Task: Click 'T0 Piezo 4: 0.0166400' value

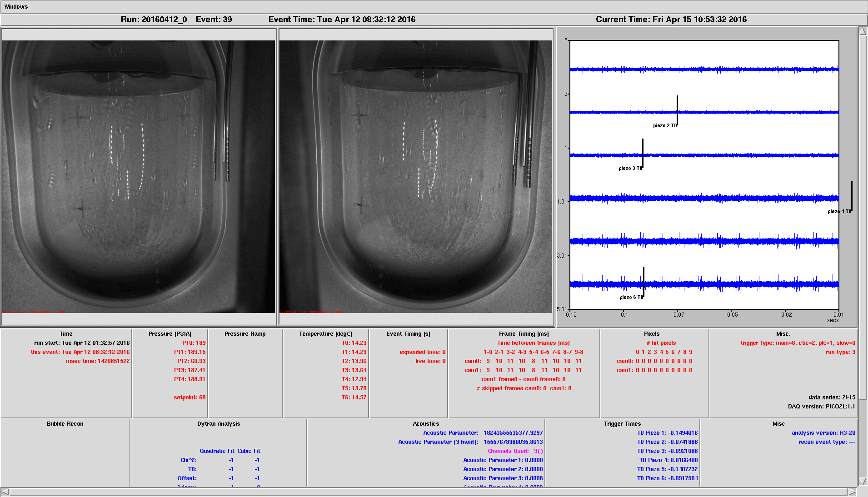Action: coord(668,460)
